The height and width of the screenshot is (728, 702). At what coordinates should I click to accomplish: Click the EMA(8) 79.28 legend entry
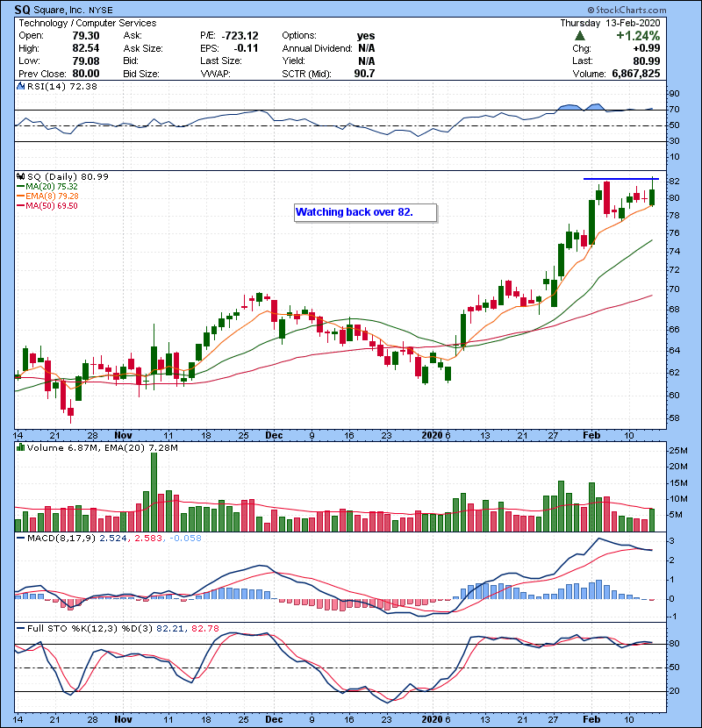click(x=48, y=196)
